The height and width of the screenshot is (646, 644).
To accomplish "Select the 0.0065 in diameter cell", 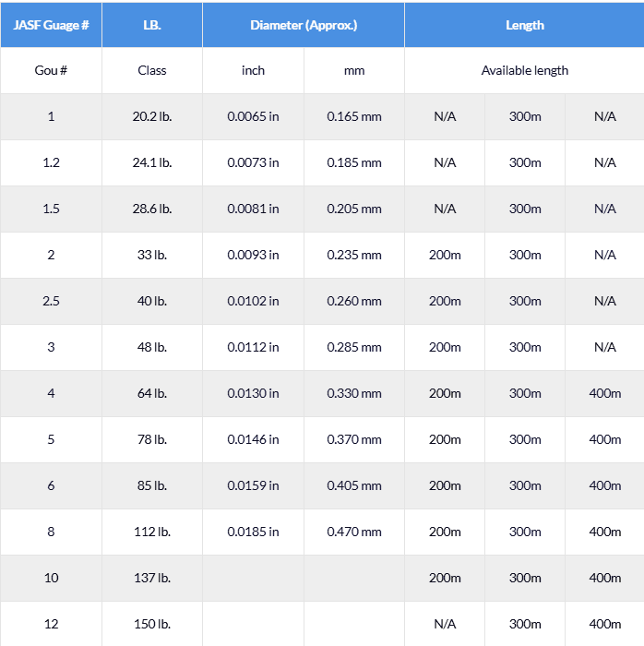I will pyautogui.click(x=253, y=116).
